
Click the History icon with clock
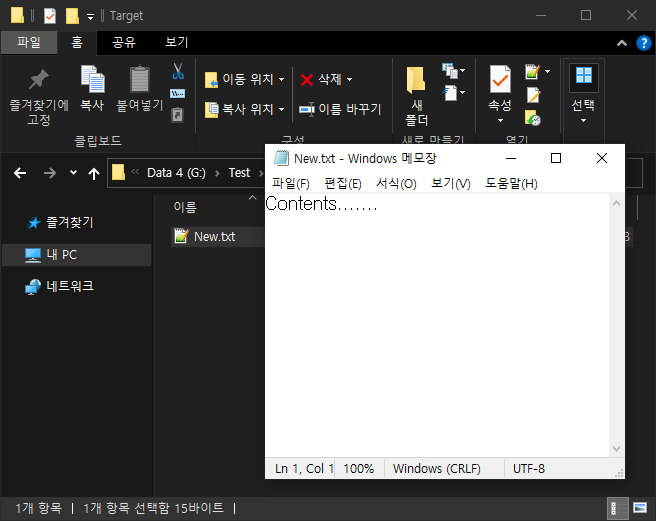[533, 118]
